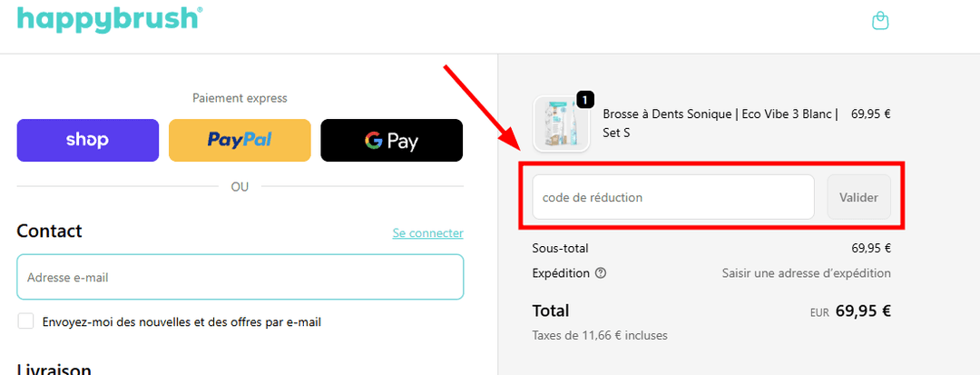Viewport: 980px width, 375px height.
Task: Pay with the Google Pay button
Action: [391, 140]
